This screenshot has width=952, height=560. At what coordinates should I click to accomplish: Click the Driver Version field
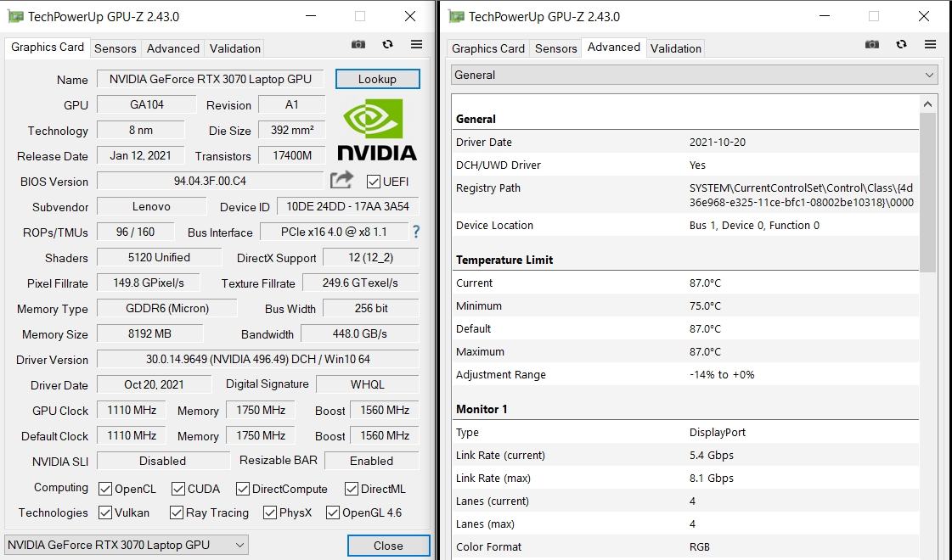tap(257, 359)
